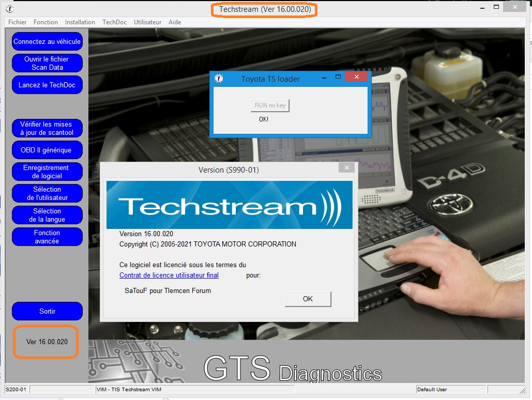
Task: Open 'Sélection de la langue'
Action: point(47,215)
